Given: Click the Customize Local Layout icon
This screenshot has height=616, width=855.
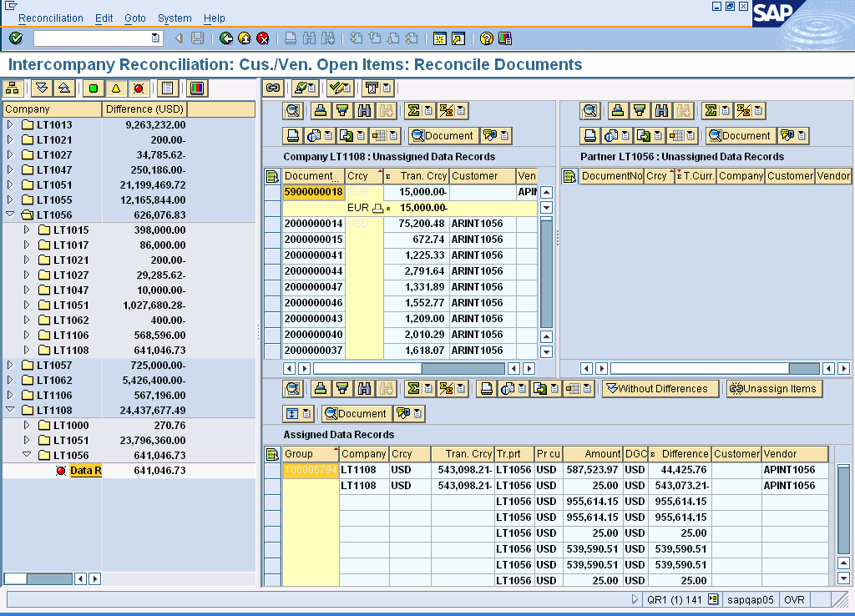Looking at the screenshot, I should pos(505,38).
